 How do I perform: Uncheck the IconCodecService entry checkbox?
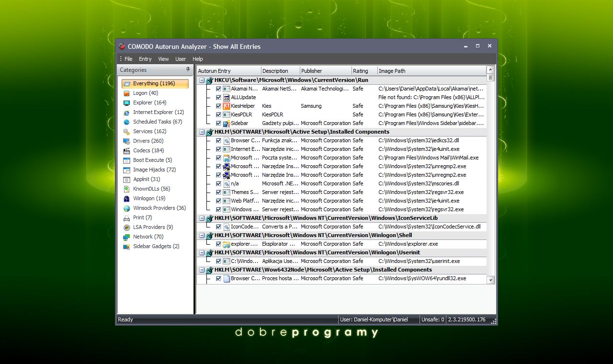218,227
